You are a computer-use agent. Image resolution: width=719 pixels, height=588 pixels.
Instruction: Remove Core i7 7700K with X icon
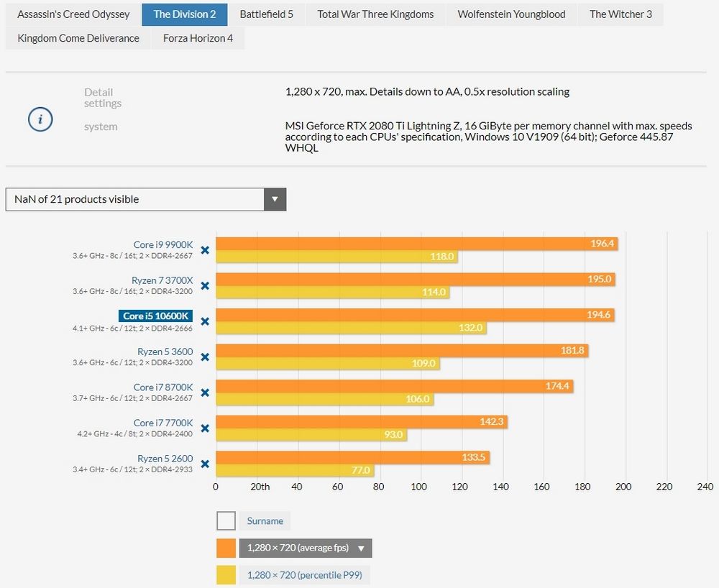(205, 428)
